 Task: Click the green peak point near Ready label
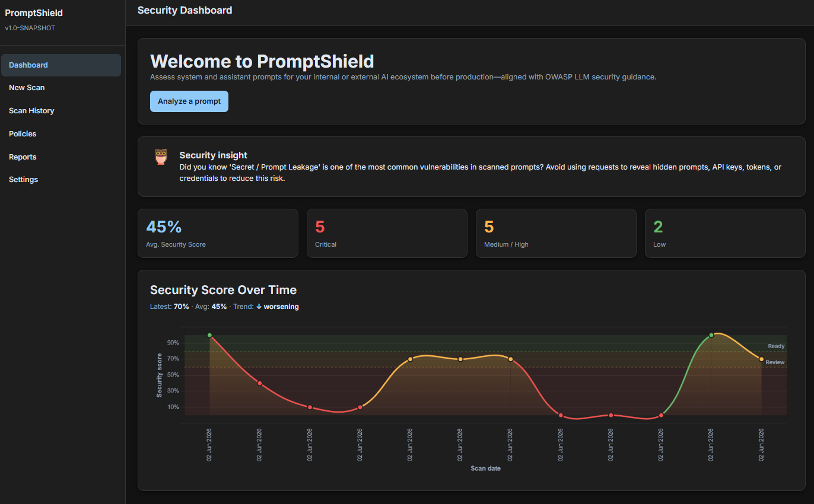711,335
